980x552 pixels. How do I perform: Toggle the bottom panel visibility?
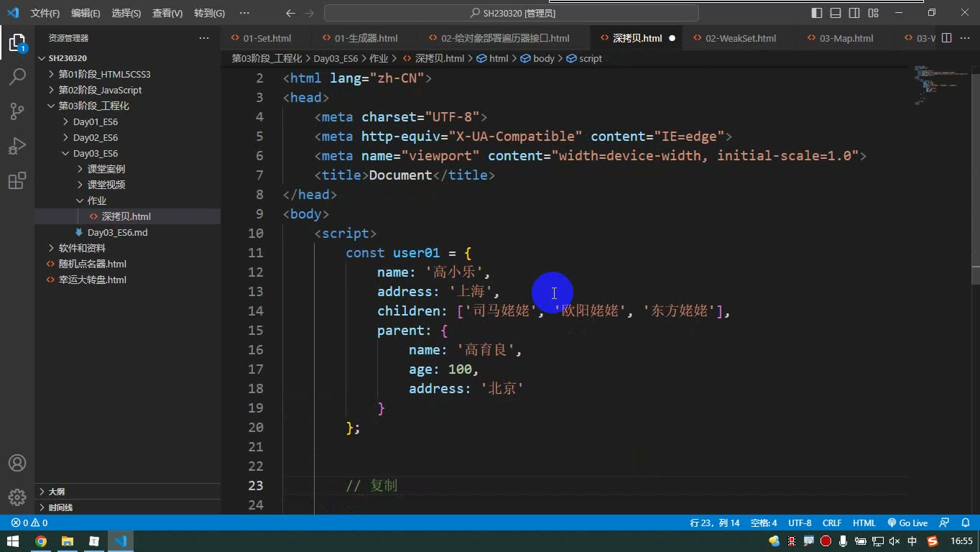coord(836,13)
